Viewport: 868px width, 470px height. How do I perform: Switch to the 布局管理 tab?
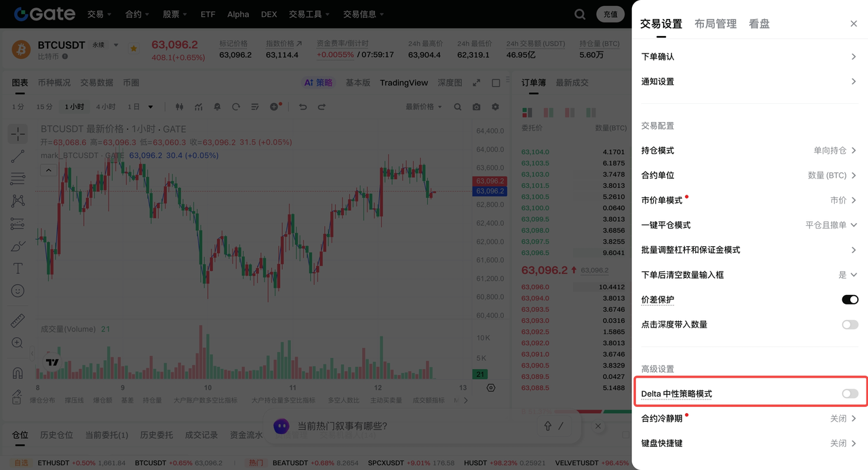pyautogui.click(x=715, y=24)
